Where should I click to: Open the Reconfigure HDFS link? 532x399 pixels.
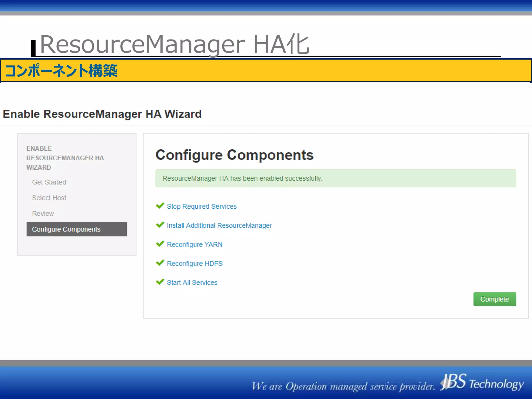(x=195, y=263)
